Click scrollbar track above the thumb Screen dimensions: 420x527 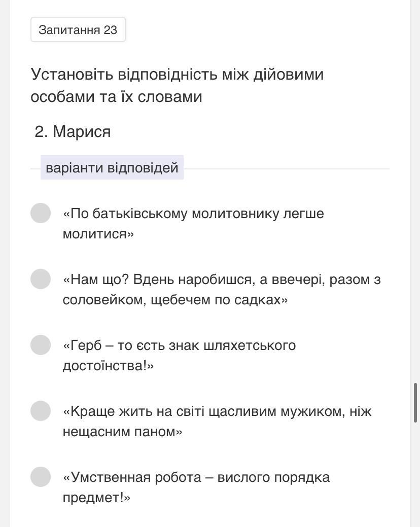[415, 203]
